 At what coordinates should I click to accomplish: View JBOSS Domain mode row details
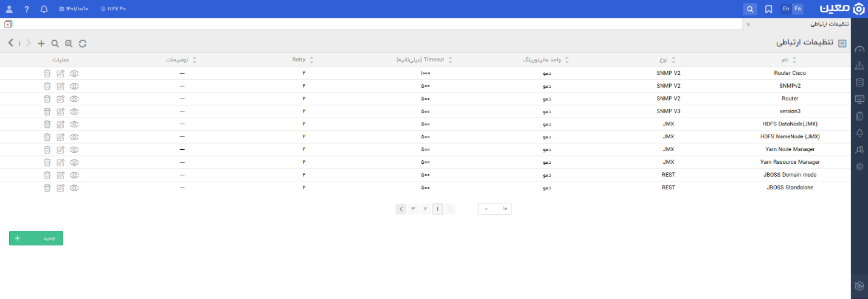74,175
